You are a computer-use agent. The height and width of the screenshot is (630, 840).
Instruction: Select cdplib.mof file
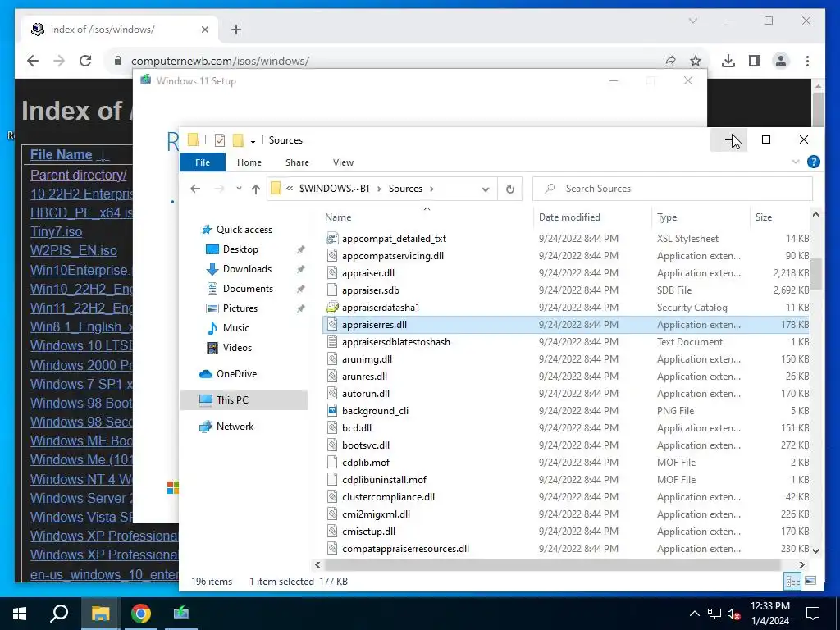[365, 463]
